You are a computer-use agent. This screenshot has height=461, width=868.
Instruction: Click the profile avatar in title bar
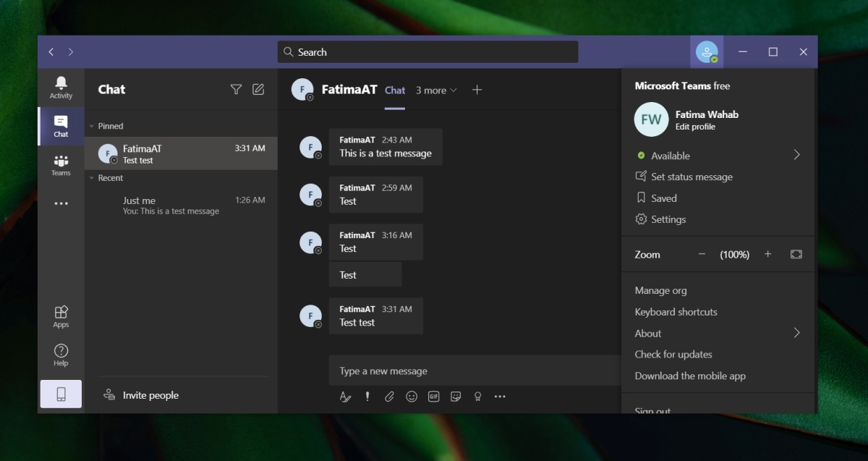(707, 52)
